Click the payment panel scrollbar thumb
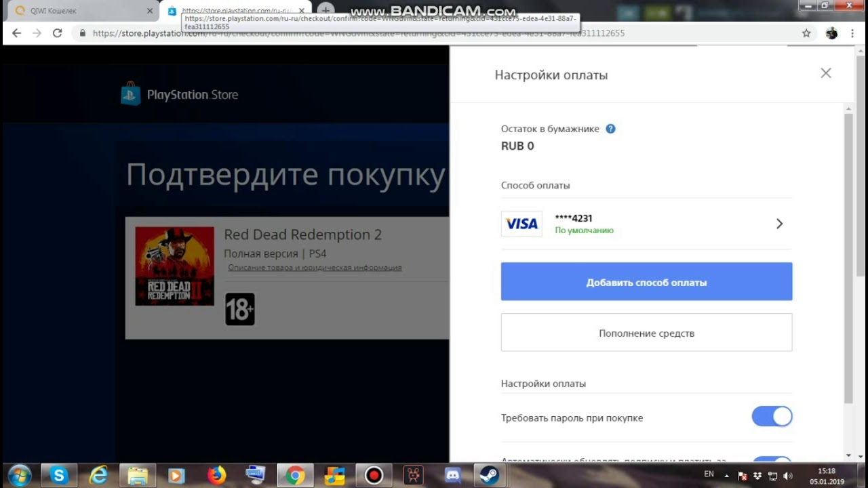This screenshot has height=488, width=868. (x=849, y=259)
